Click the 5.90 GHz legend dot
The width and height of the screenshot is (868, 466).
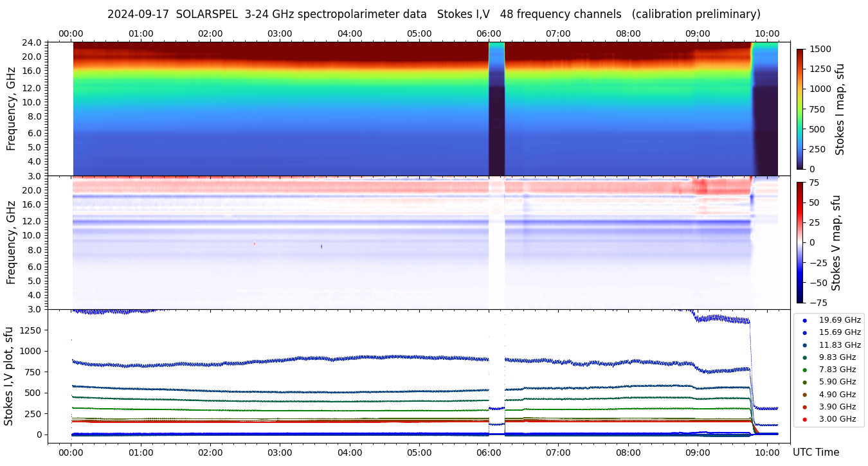click(x=804, y=382)
